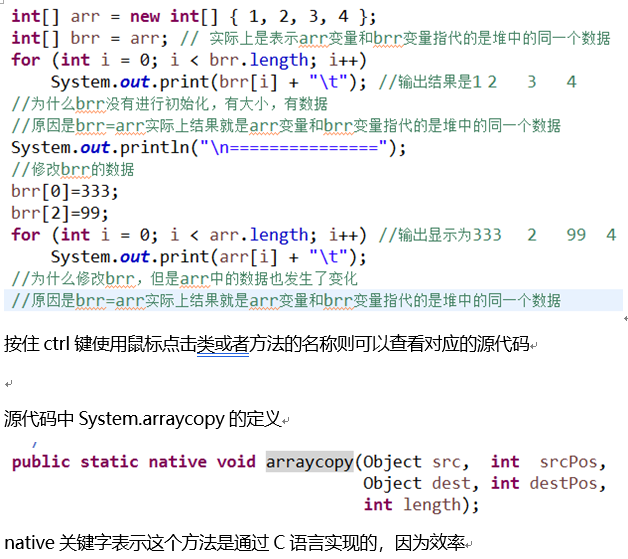The height and width of the screenshot is (559, 628).
Task: Click the loop line 'for (int i = 0; i < brr.length; i++)'
Action: (189, 60)
